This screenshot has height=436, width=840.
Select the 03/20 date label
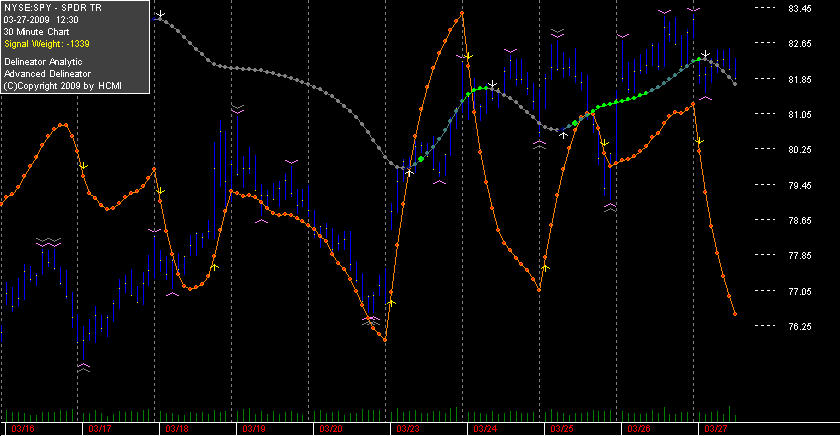tap(331, 429)
